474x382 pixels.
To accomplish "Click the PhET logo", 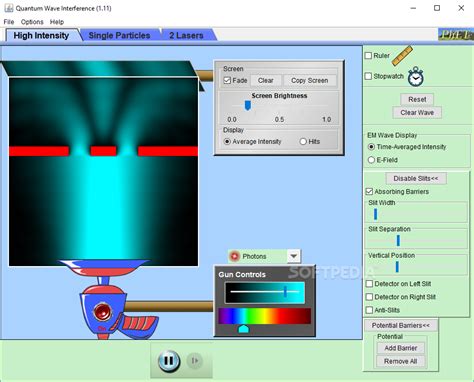I will point(456,35).
